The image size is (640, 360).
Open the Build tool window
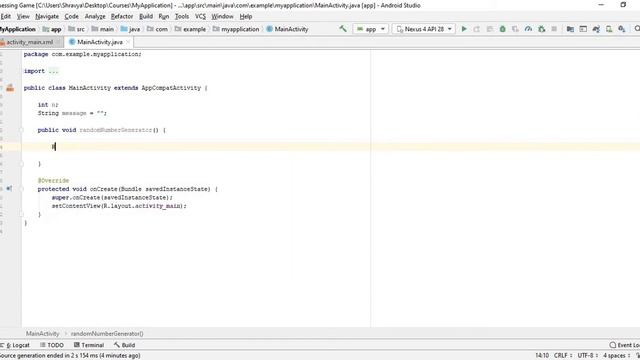[124, 345]
